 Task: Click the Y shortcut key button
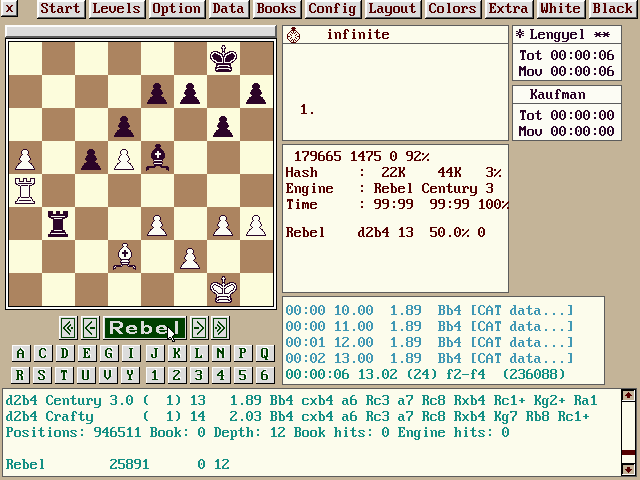pyautogui.click(x=130, y=375)
